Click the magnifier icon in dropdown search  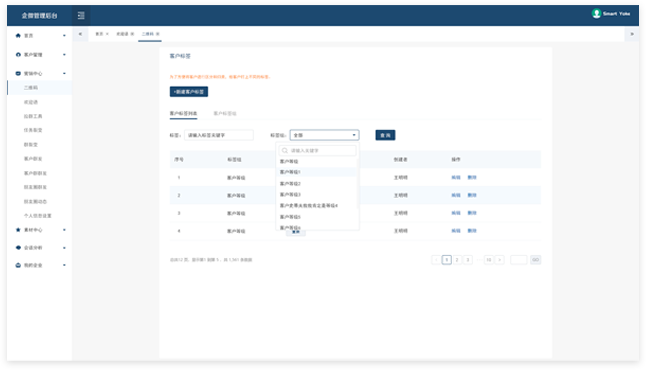(284, 150)
